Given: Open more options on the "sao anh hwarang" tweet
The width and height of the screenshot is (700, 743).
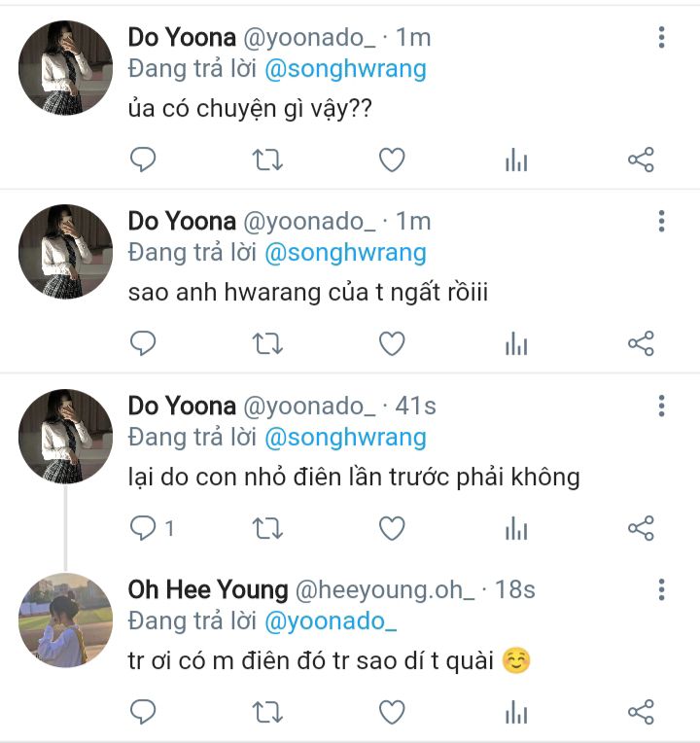Looking at the screenshot, I should point(661,223).
